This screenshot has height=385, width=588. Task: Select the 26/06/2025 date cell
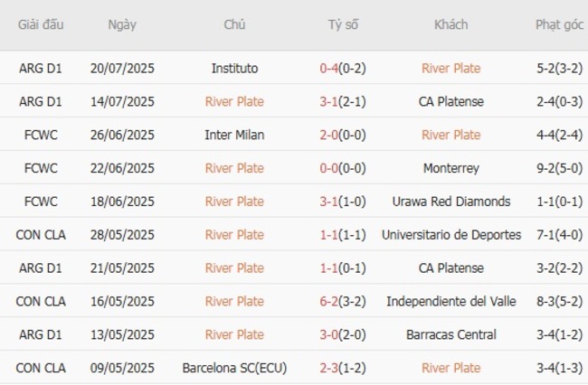[122, 135]
